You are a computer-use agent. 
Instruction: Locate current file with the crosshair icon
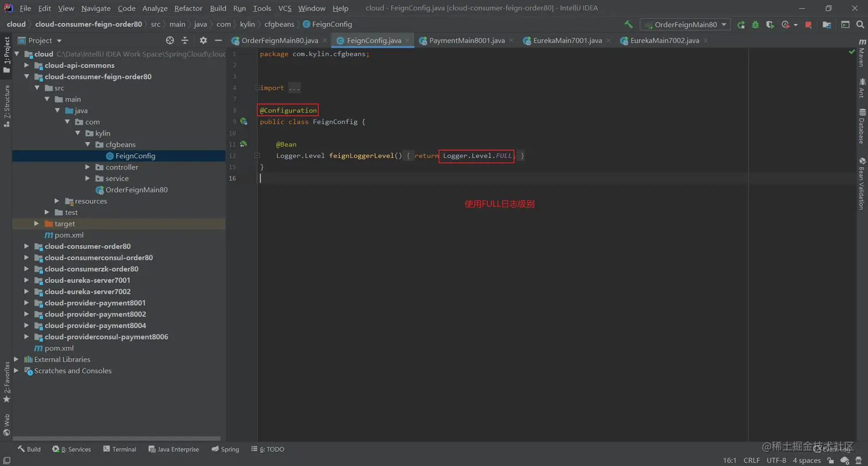click(x=170, y=40)
